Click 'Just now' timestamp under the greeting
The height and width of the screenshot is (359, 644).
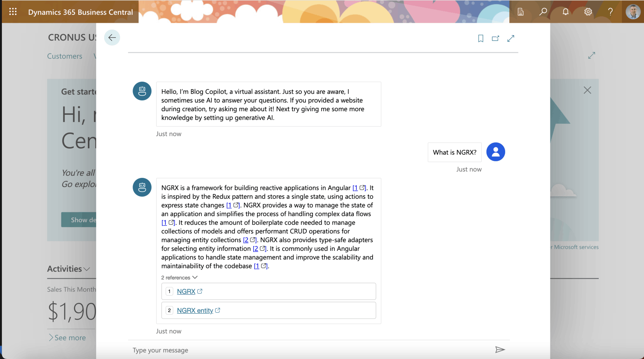(169, 134)
